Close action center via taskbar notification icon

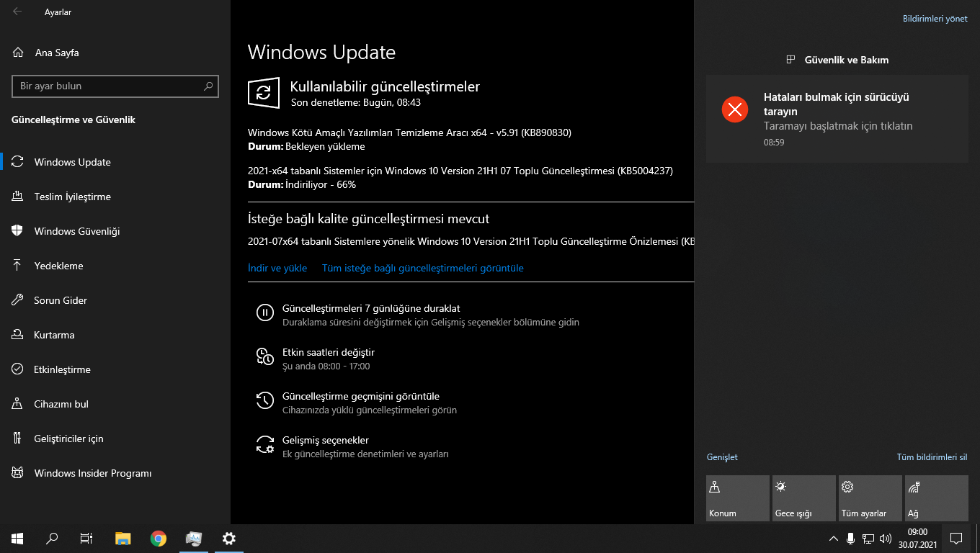click(x=956, y=538)
